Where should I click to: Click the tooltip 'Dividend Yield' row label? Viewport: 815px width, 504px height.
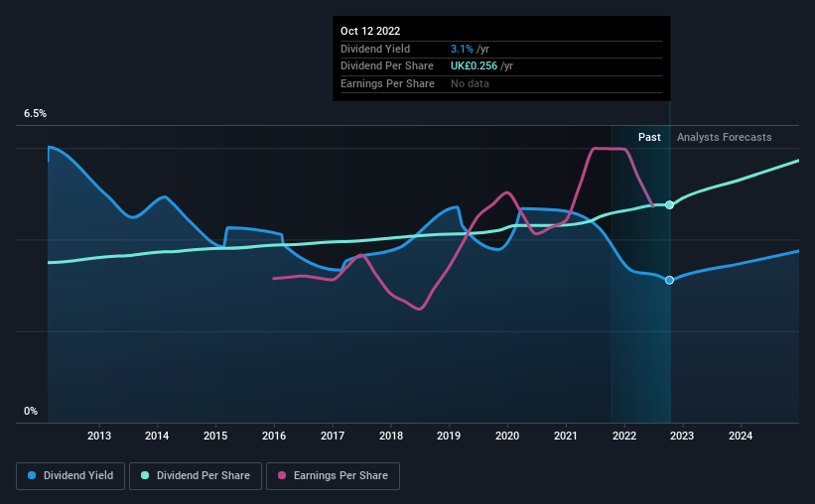point(375,49)
